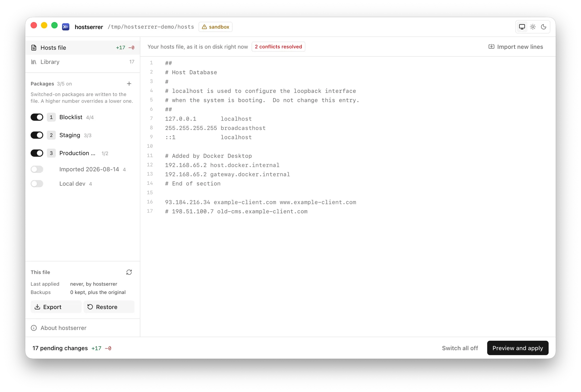Click the broadcasthost line entry
Image resolution: width=581 pixels, height=392 pixels.
[215, 128]
